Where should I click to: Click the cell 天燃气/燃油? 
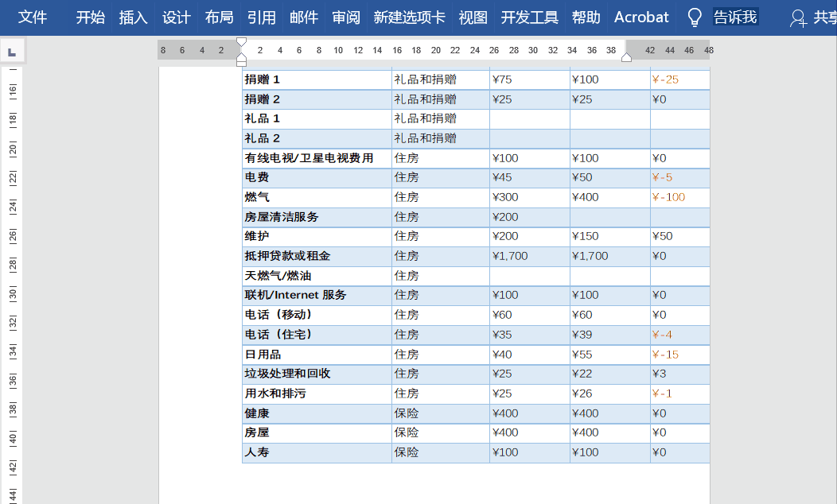317,276
